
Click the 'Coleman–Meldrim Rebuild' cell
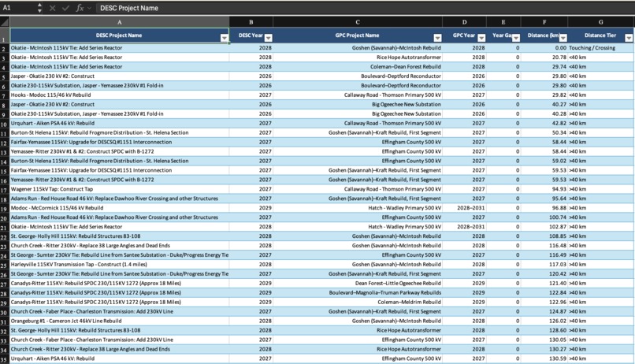click(x=358, y=302)
